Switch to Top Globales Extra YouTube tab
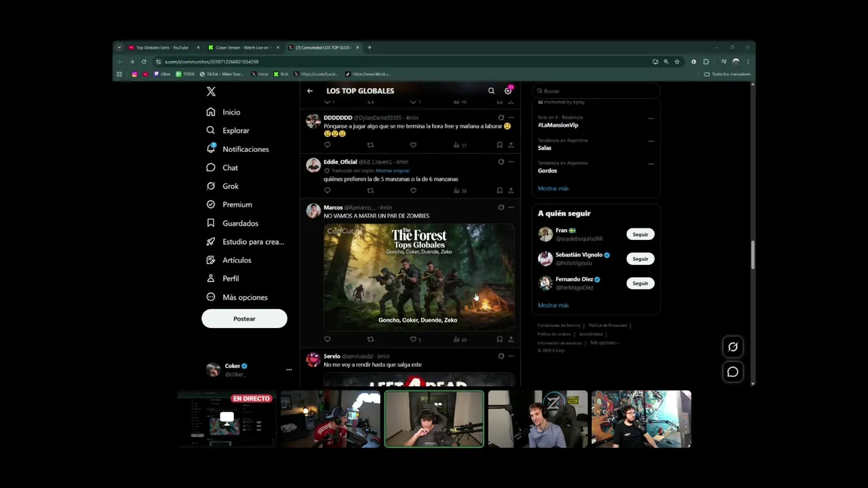This screenshot has width=868, height=488. 162,47
